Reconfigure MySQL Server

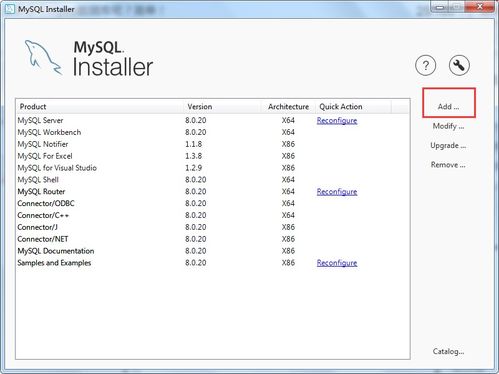click(x=337, y=121)
